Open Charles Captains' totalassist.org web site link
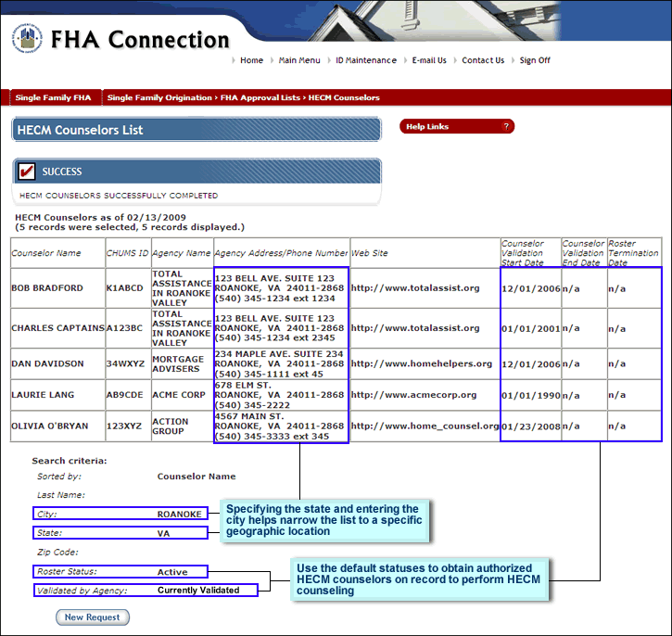The image size is (672, 636). point(415,328)
